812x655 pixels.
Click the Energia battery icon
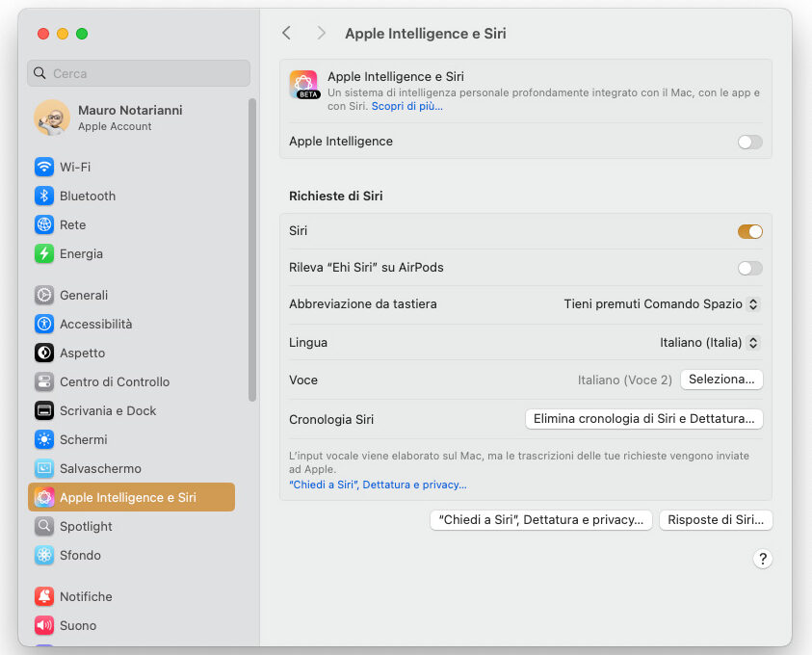click(44, 253)
